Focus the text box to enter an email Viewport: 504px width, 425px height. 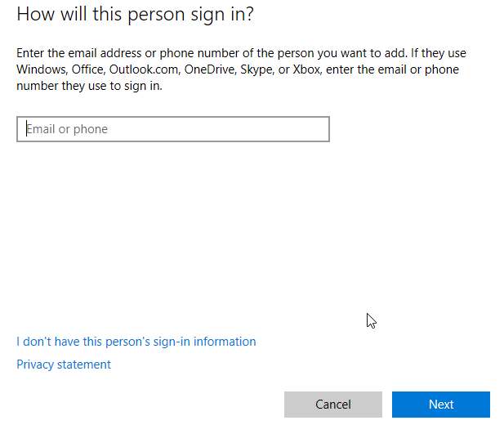tap(172, 129)
